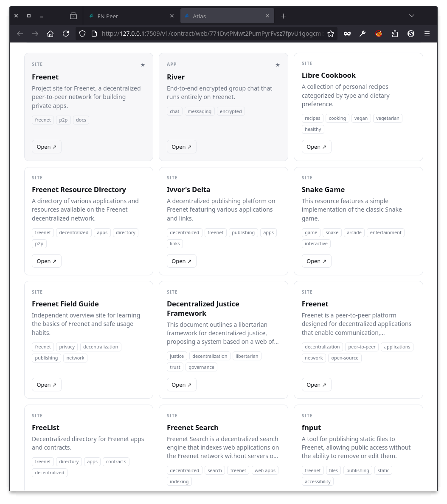
Task: Click the circular S extension icon
Action: pyautogui.click(x=411, y=34)
